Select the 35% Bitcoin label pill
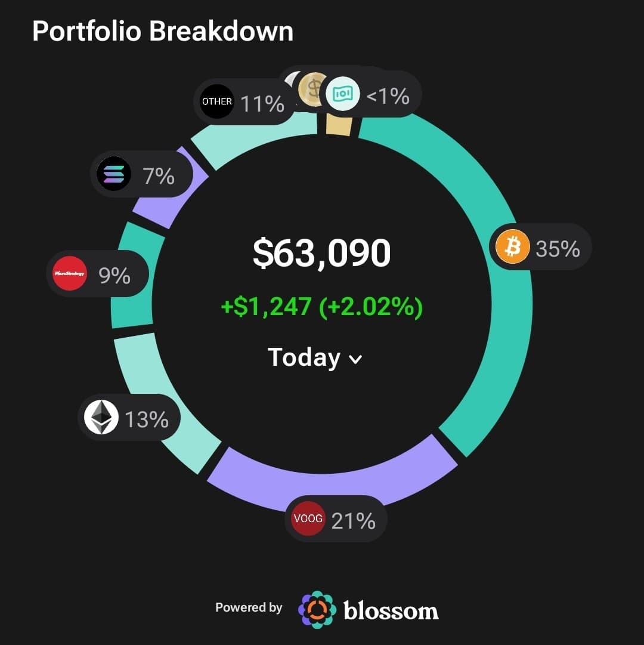Screen dimensions: 644x645 click(540, 247)
